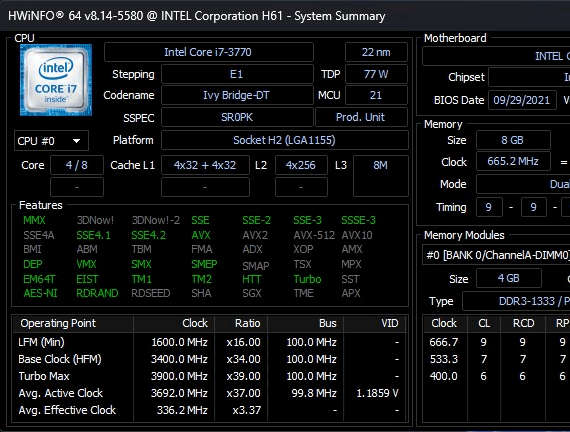Click the L2 cache 4x256 field
The width and height of the screenshot is (570, 432).
tap(301, 165)
